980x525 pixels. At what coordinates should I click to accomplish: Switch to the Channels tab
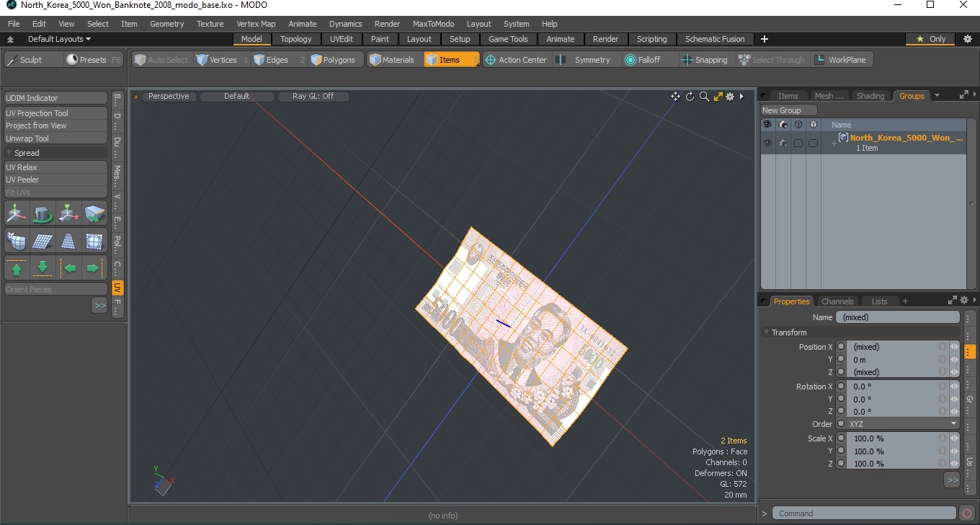837,301
